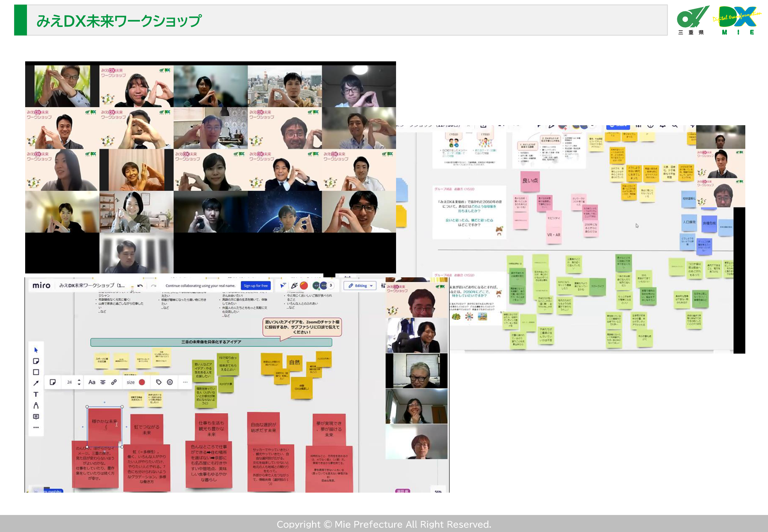
Task: Open the emoji smiley icon in context toolbar
Action: coord(170,382)
